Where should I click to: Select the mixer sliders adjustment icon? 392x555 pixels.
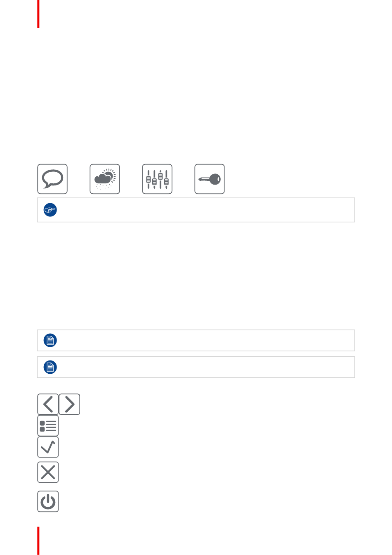(157, 179)
